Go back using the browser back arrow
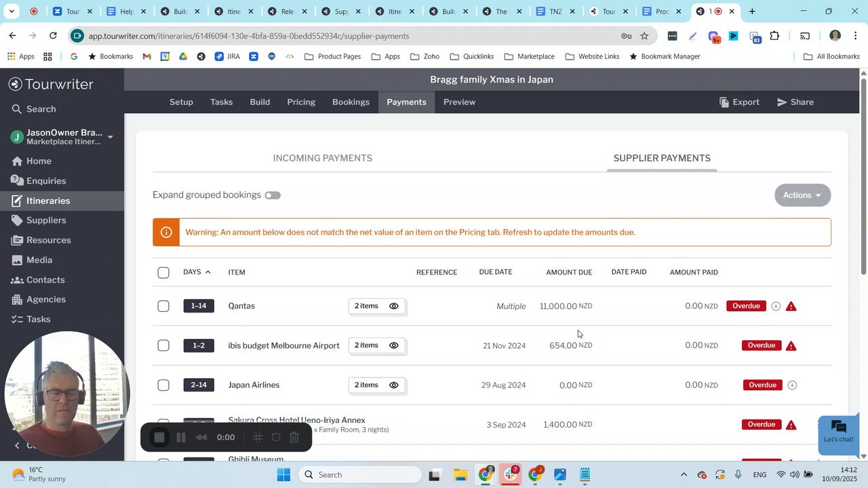 tap(12, 36)
